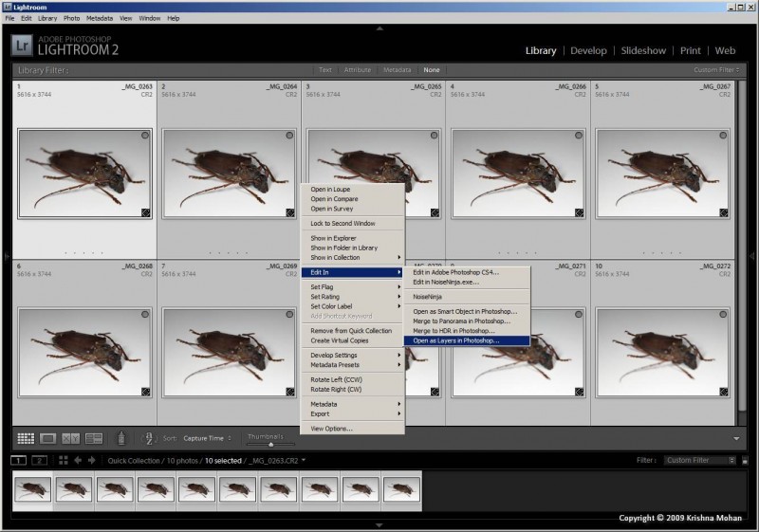
Task: Toggle quick collection circle on _MG_0264
Action: (x=289, y=136)
